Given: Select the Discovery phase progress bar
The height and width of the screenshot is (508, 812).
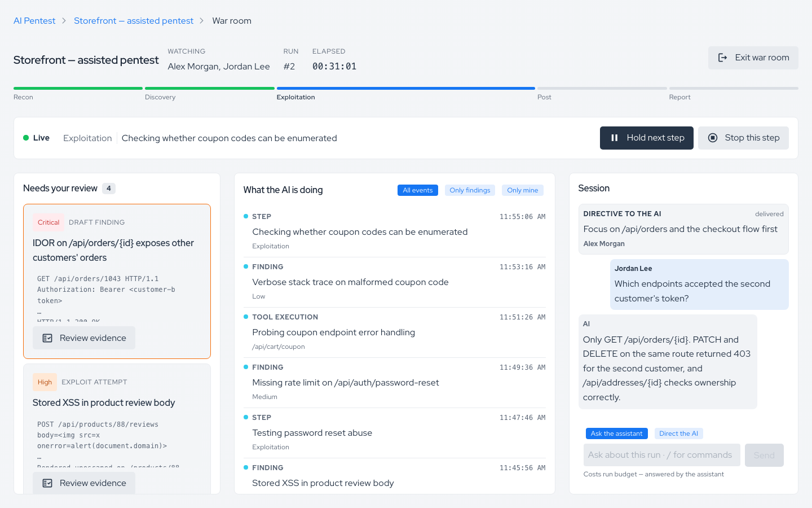Looking at the screenshot, I should pyautogui.click(x=210, y=88).
